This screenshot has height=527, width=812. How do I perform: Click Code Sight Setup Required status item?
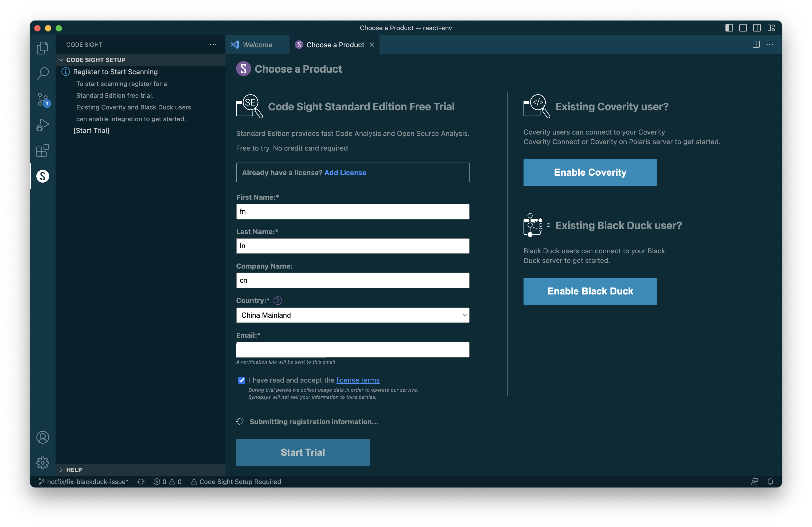[x=235, y=481]
